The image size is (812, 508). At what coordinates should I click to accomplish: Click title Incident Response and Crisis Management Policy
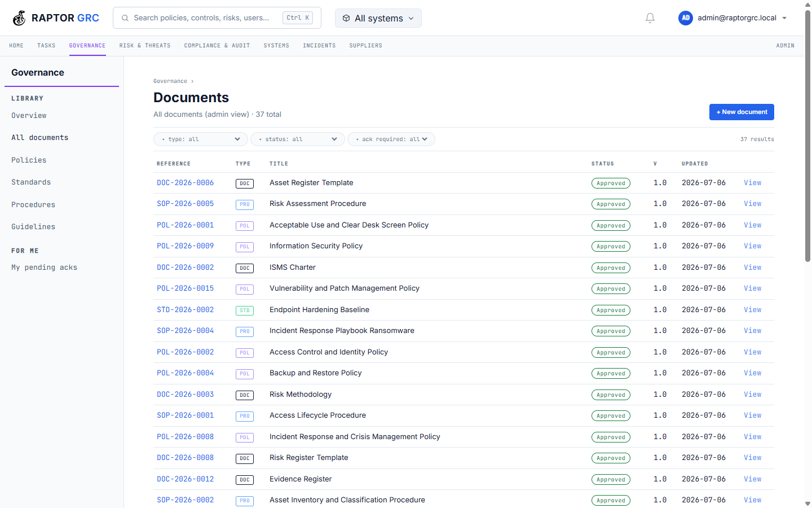coord(355,437)
